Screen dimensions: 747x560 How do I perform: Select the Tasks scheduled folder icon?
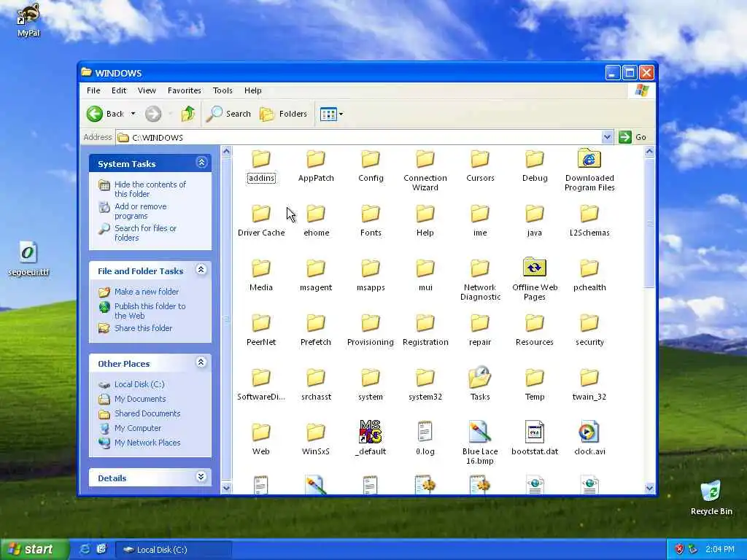click(480, 384)
